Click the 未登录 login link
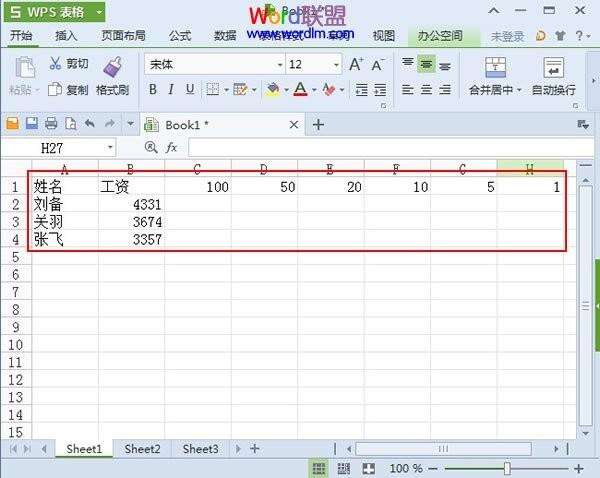 507,36
